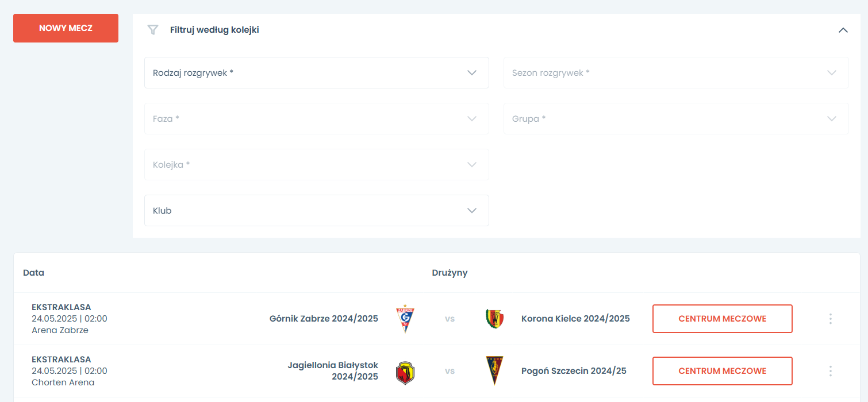This screenshot has width=868, height=402.
Task: Collapse the filter panel with chevron
Action: [843, 30]
